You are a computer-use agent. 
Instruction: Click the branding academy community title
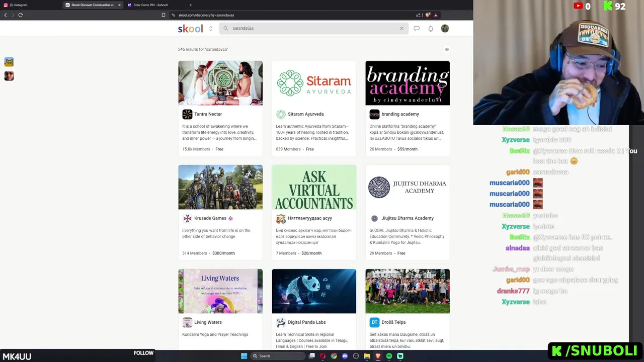click(400, 114)
